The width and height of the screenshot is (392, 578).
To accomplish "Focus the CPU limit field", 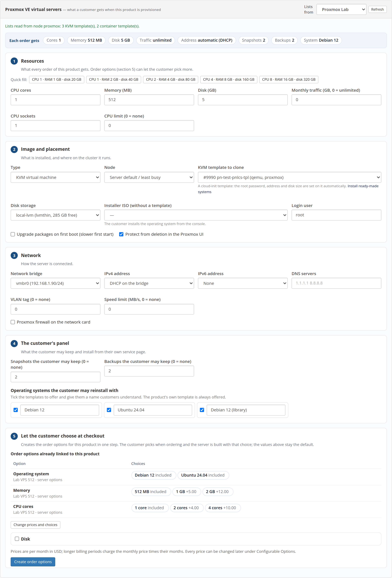I will pos(149,126).
